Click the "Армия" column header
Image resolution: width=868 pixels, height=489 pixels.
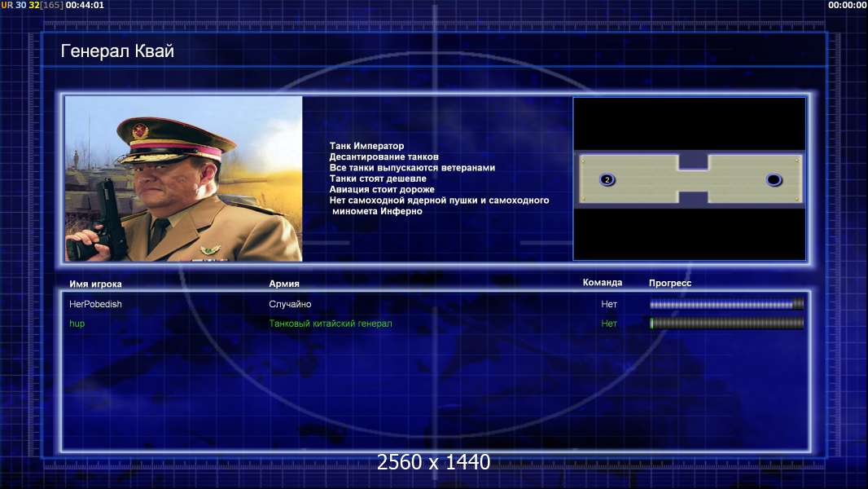click(284, 283)
